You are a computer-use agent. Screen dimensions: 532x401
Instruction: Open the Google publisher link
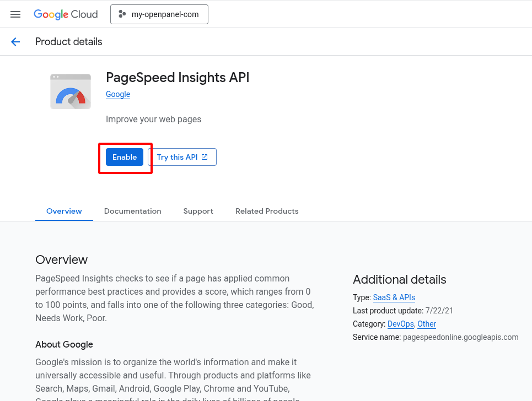118,94
